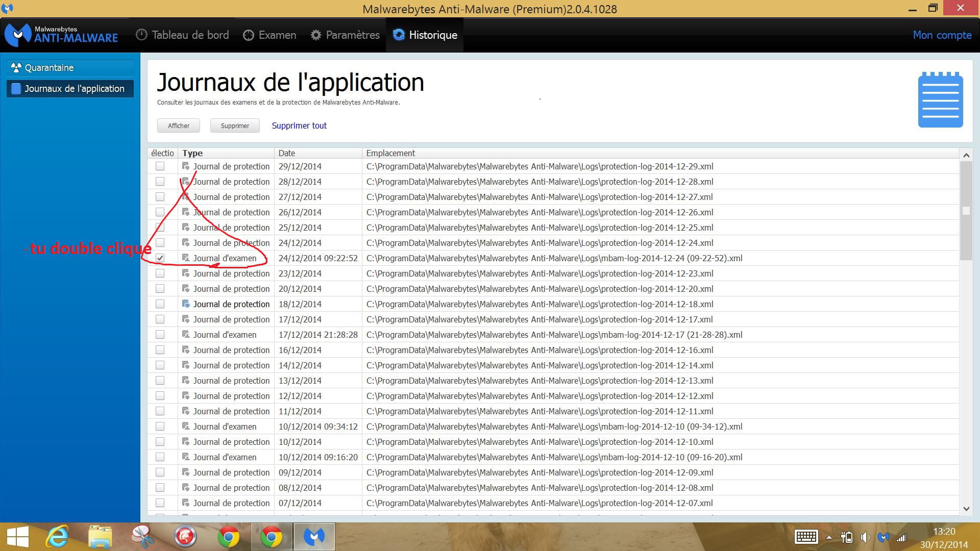The height and width of the screenshot is (551, 980).
Task: Open Google Chrome from the taskbar
Action: 229,537
